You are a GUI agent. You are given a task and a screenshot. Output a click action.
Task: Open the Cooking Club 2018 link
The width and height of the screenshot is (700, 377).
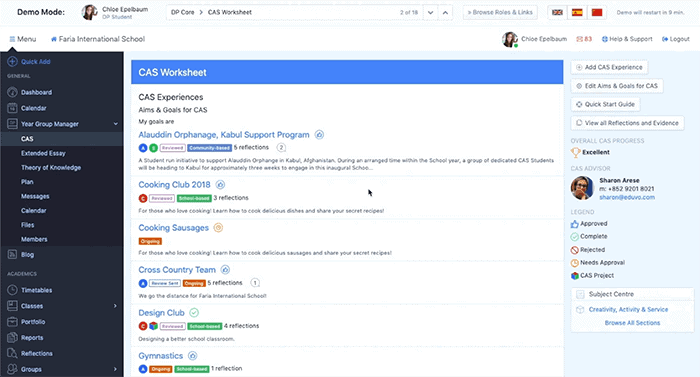coord(174,184)
